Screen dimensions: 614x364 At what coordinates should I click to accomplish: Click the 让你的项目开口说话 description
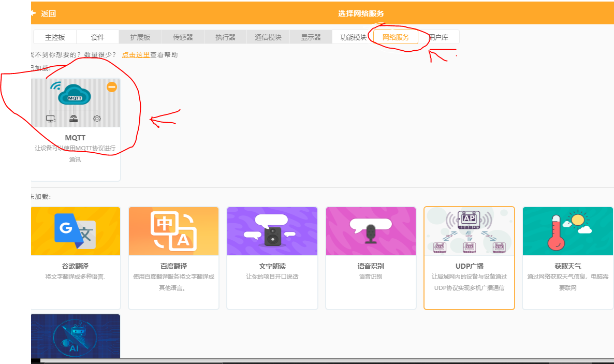tap(272, 276)
